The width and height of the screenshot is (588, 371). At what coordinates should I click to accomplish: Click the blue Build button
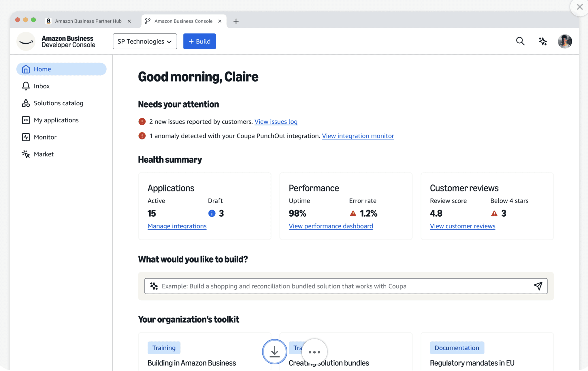pyautogui.click(x=199, y=41)
